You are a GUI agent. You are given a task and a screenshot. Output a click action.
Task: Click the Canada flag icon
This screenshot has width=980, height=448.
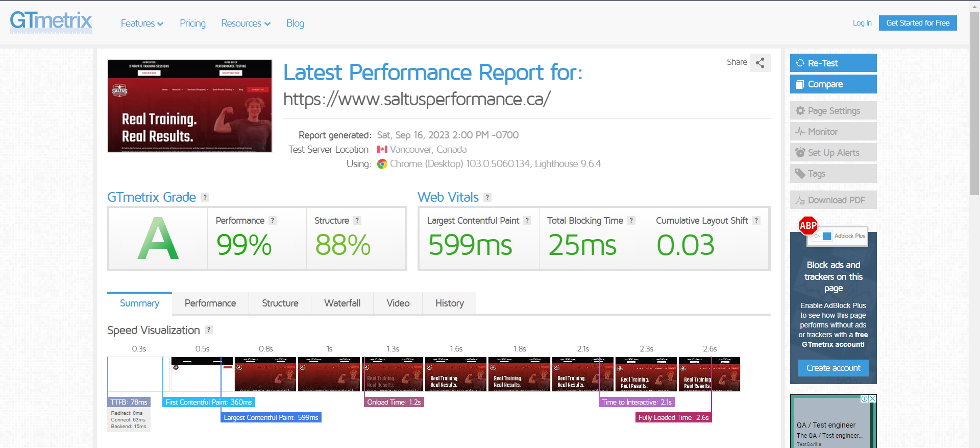pyautogui.click(x=382, y=150)
